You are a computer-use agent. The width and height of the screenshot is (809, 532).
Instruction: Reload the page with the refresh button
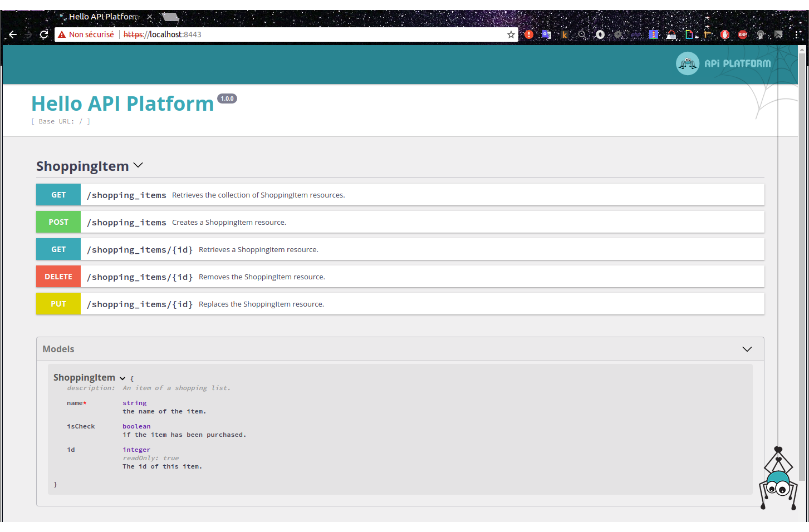44,35
